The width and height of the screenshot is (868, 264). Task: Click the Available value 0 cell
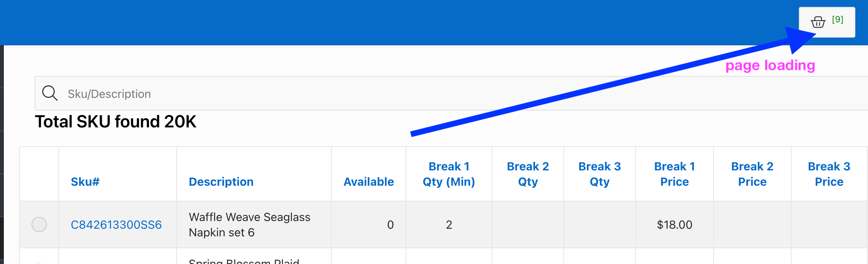coord(390,224)
